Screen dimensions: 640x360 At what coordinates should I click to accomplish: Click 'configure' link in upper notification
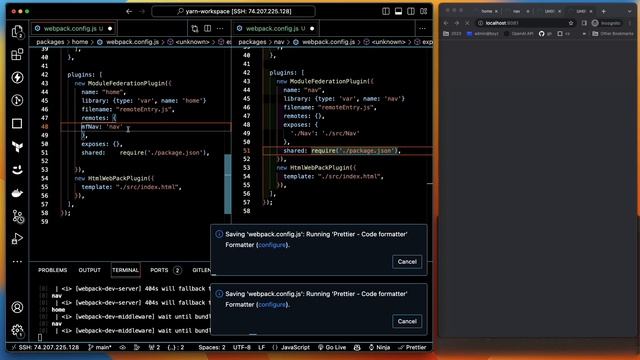pos(272,245)
